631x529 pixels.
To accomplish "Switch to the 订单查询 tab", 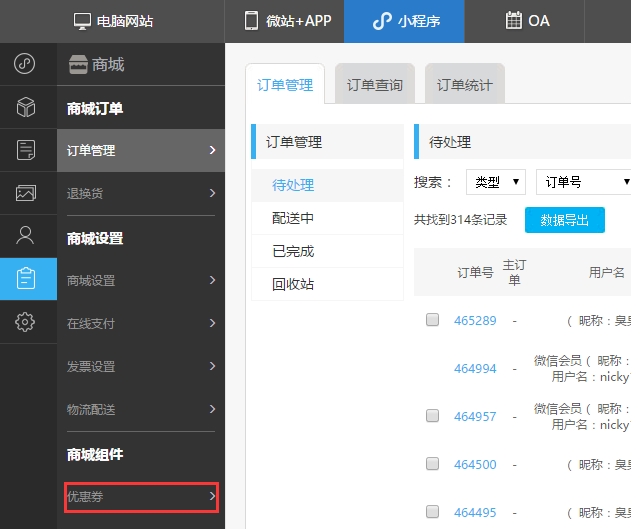I will (374, 86).
